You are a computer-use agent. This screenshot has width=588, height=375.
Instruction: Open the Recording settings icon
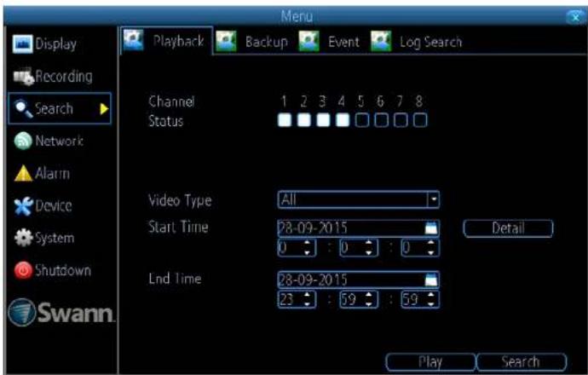(x=24, y=77)
